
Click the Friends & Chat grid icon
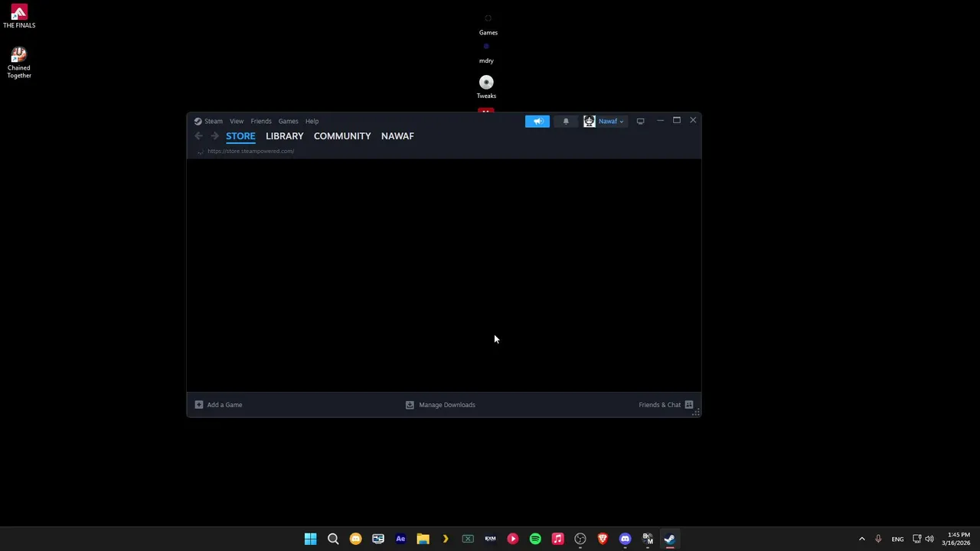click(689, 405)
